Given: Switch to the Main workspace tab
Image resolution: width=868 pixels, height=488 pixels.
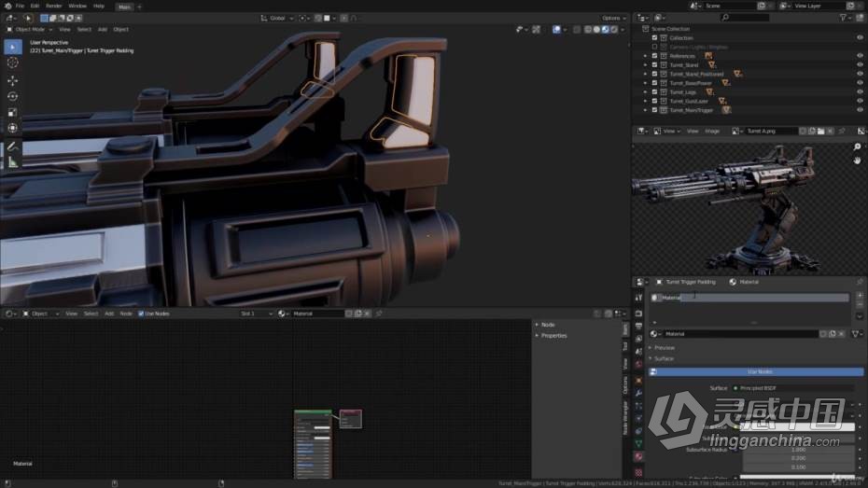Looking at the screenshot, I should click(x=124, y=7).
